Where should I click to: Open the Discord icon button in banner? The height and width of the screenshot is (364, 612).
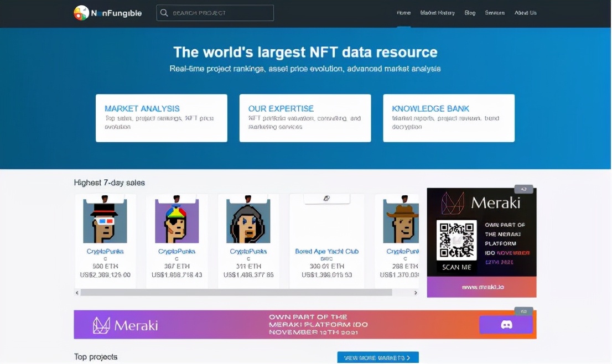[506, 325]
